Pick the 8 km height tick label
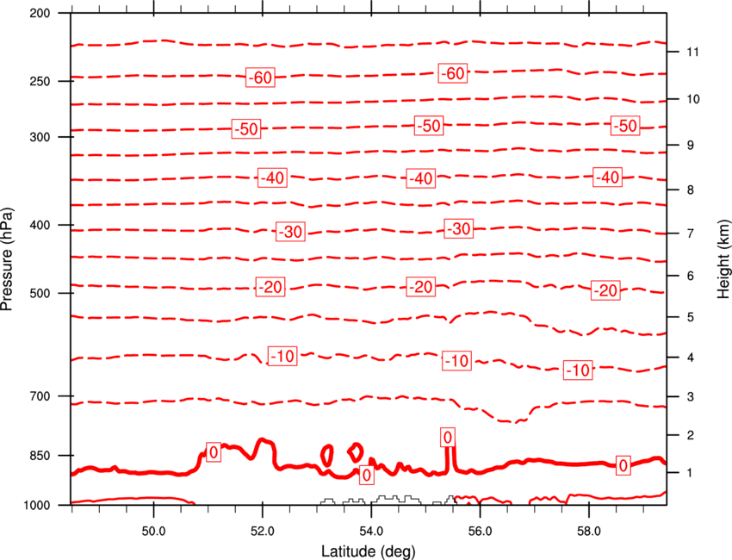The width and height of the screenshot is (732, 560). (x=690, y=190)
